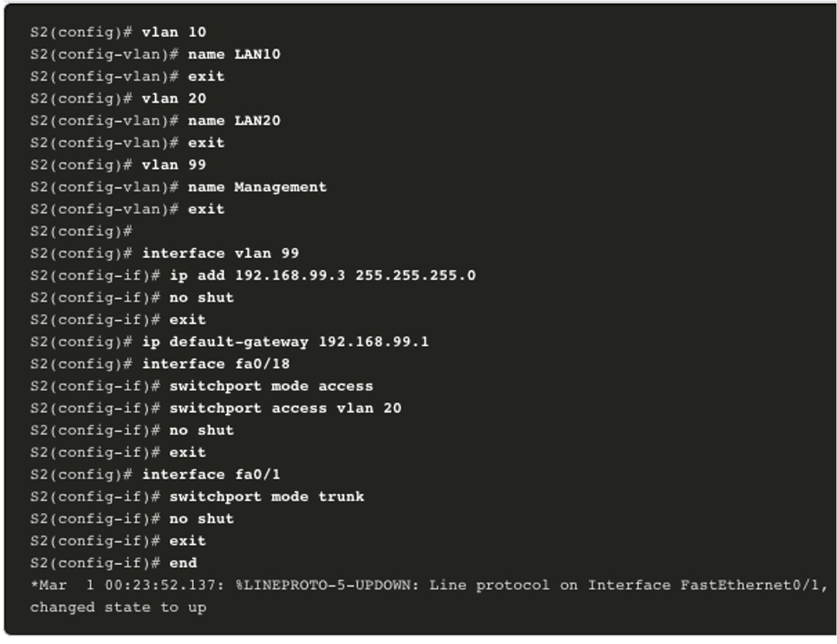
Task: Click 'switchport mode access' command
Action: pyautogui.click(x=271, y=386)
